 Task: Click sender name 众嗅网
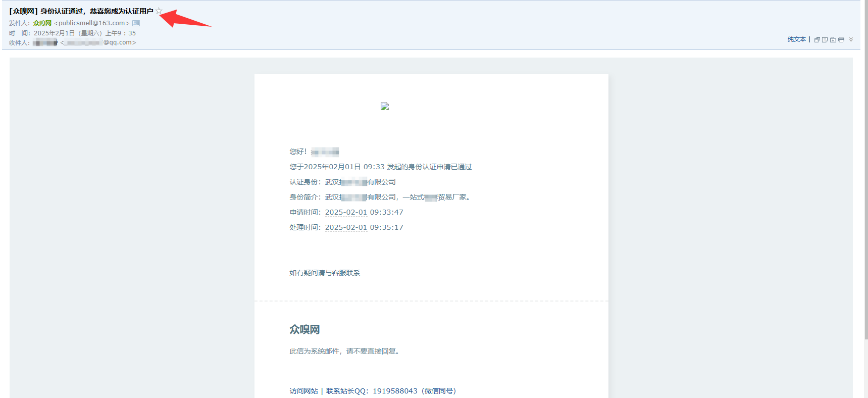tap(42, 23)
